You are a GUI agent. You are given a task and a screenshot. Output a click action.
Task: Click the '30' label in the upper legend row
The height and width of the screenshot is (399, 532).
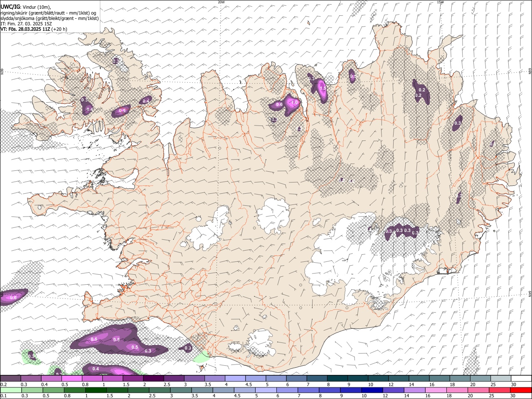[x=514, y=384]
